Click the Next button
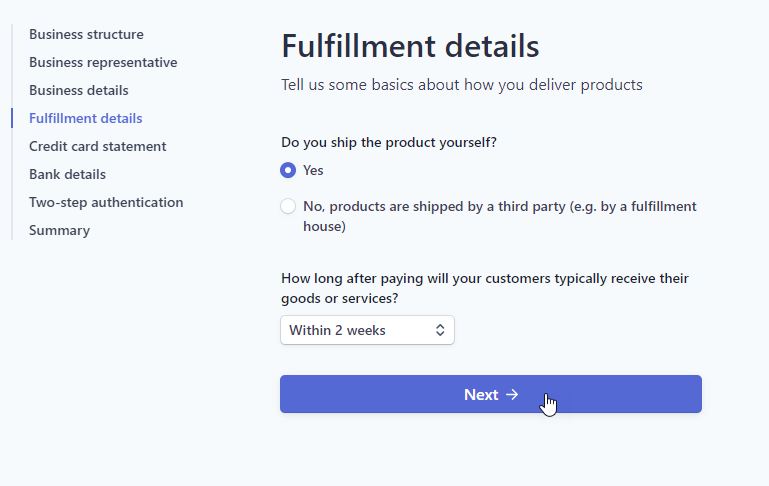The image size is (769, 486). click(x=491, y=394)
